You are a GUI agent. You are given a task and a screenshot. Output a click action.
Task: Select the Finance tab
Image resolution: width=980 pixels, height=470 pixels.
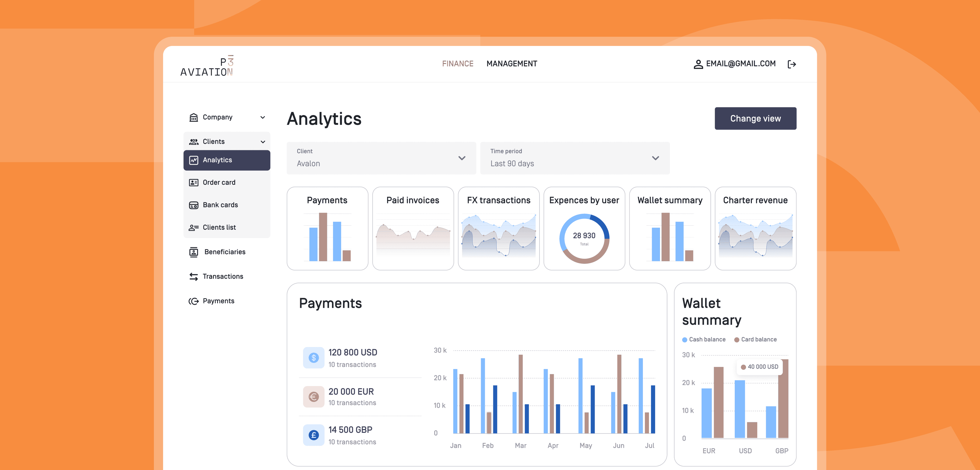(x=458, y=64)
